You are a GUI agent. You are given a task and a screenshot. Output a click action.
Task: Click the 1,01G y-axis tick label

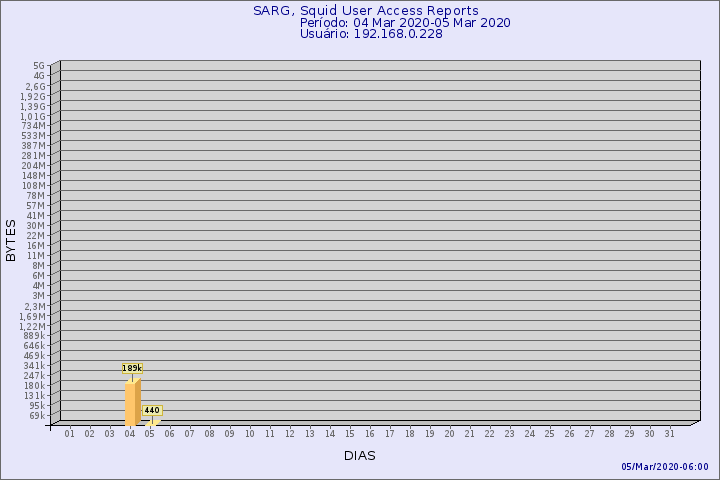pyautogui.click(x=34, y=117)
